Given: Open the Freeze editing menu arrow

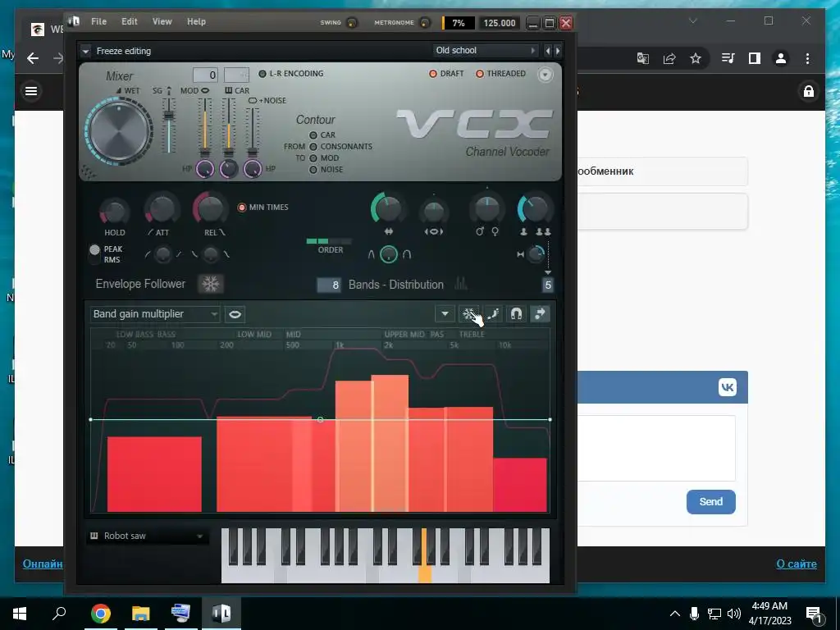Looking at the screenshot, I should [85, 51].
